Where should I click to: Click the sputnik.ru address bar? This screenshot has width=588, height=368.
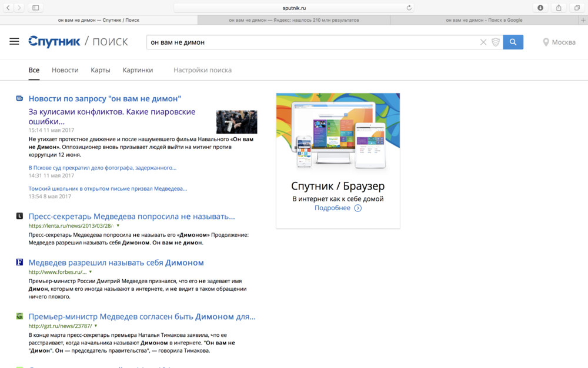tap(294, 8)
